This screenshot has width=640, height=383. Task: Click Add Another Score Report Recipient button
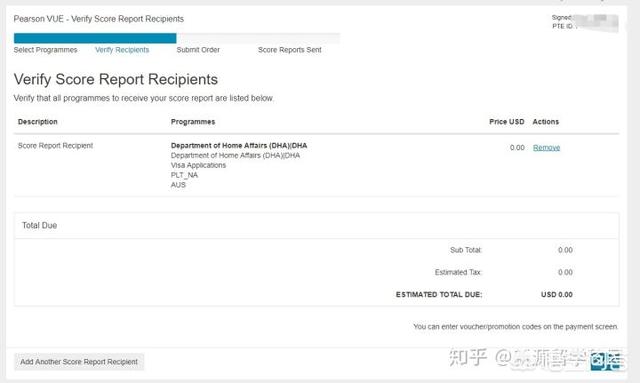point(79,362)
